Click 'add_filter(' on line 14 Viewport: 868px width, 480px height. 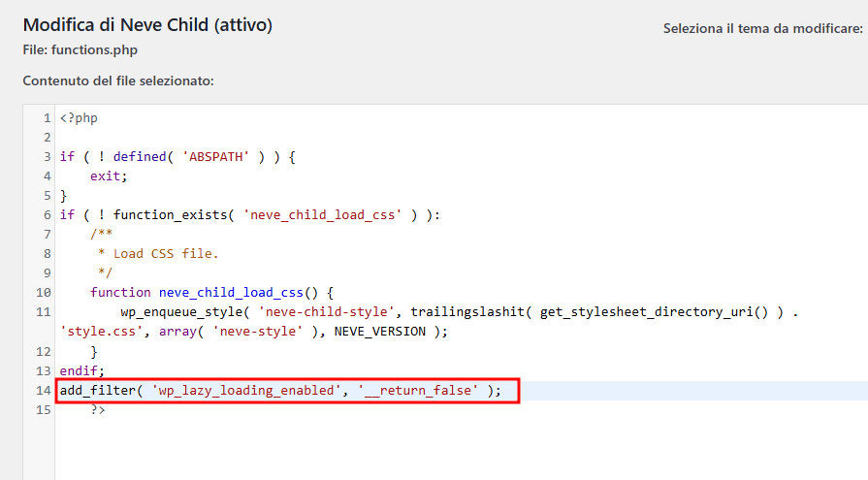click(x=101, y=391)
